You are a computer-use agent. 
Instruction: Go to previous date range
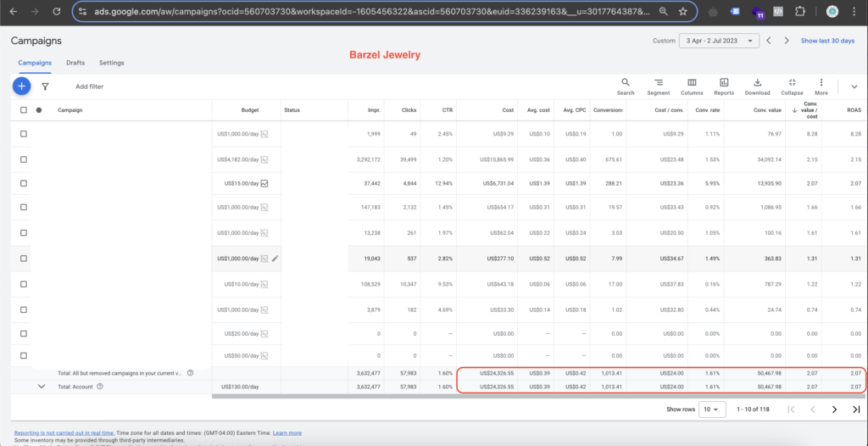point(769,41)
